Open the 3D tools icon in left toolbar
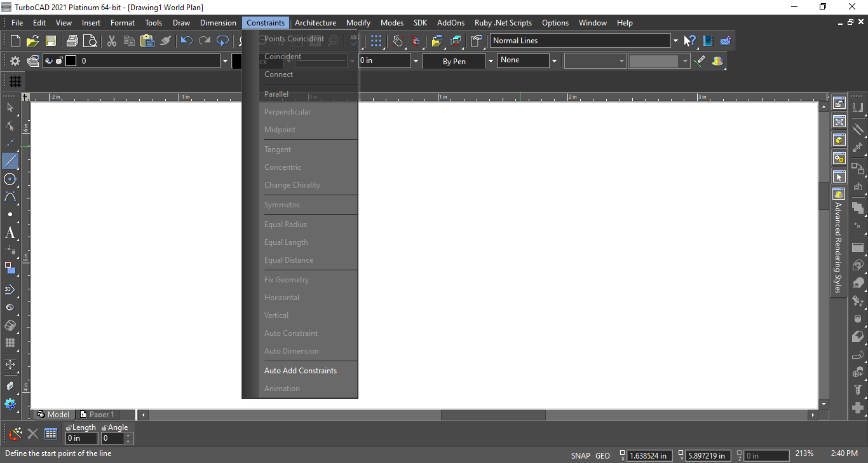This screenshot has width=868, height=463. (x=10, y=289)
